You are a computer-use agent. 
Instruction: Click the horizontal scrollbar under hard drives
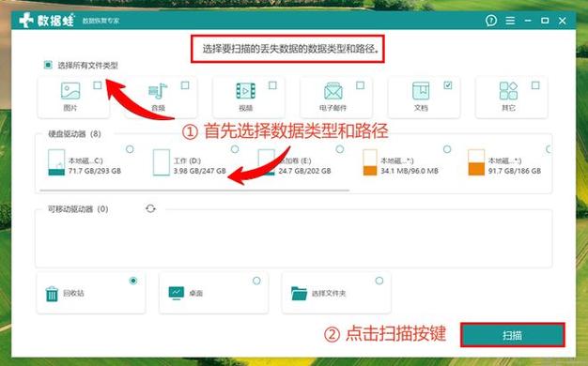194,191
